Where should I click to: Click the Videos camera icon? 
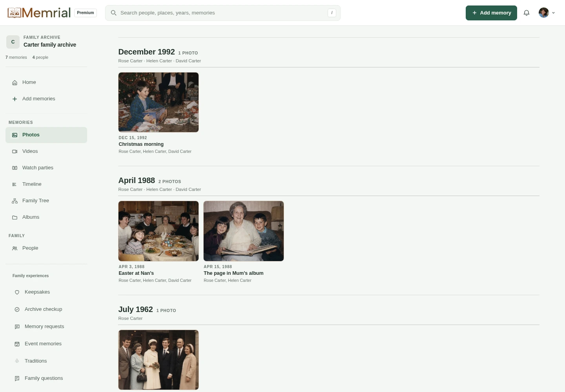[15, 151]
